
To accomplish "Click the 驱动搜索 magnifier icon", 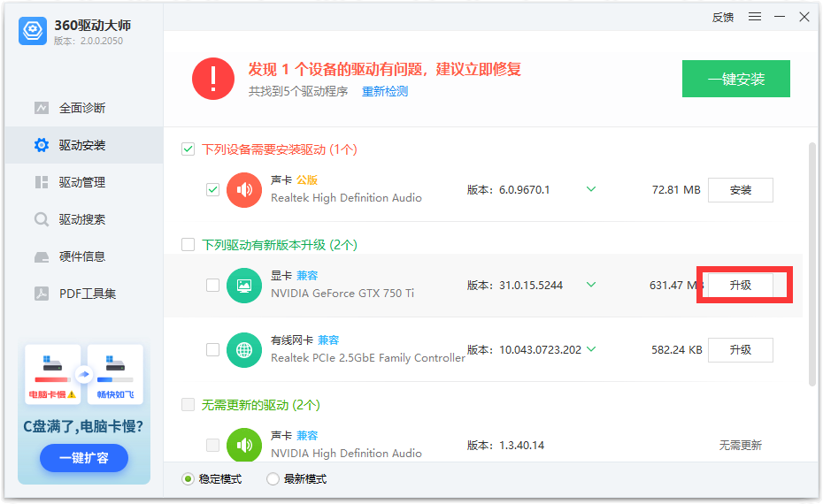I will coord(42,219).
